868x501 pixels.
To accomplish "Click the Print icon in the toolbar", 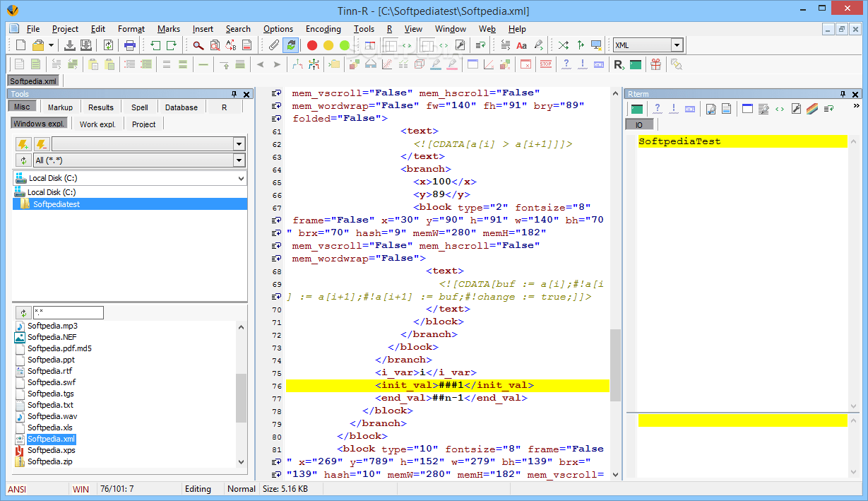I will coord(130,45).
